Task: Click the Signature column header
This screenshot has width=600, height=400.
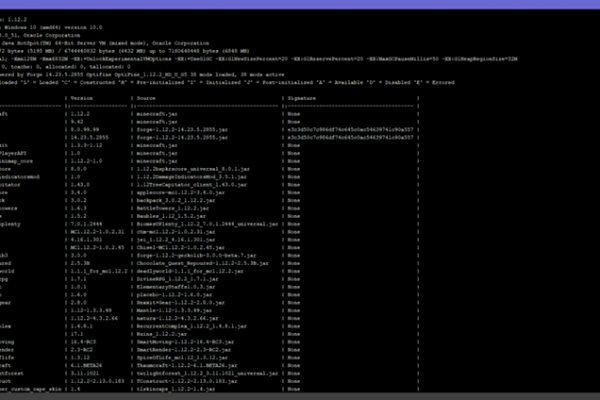Action: click(x=304, y=99)
